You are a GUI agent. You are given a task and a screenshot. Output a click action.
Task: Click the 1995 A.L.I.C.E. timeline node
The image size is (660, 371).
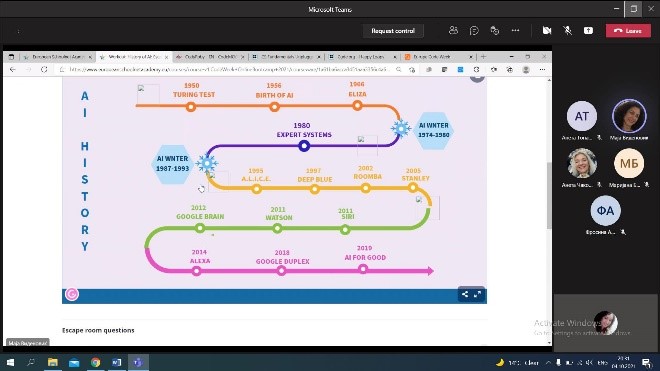256,189
